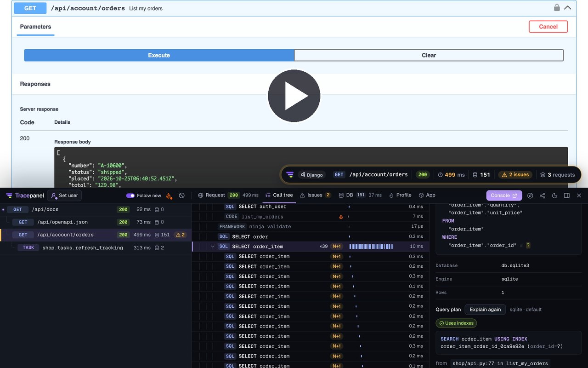Click the Tracepanel logo icon

(x=9, y=195)
